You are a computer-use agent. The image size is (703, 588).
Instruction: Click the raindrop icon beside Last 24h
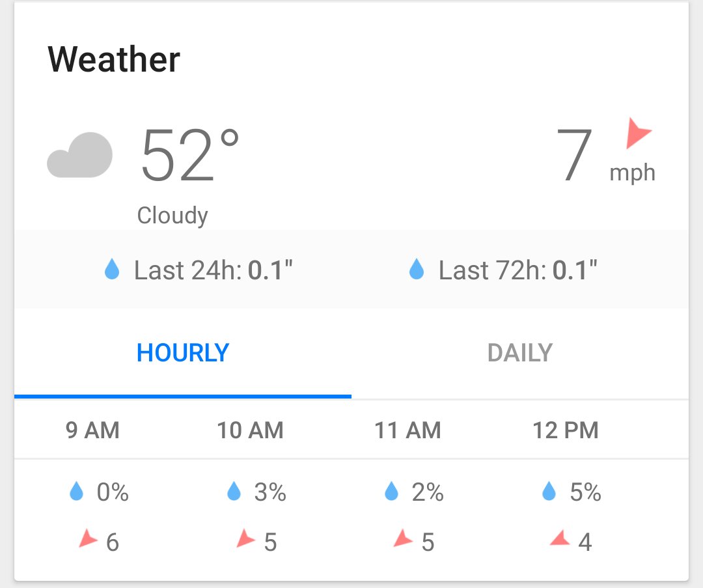coord(112,269)
